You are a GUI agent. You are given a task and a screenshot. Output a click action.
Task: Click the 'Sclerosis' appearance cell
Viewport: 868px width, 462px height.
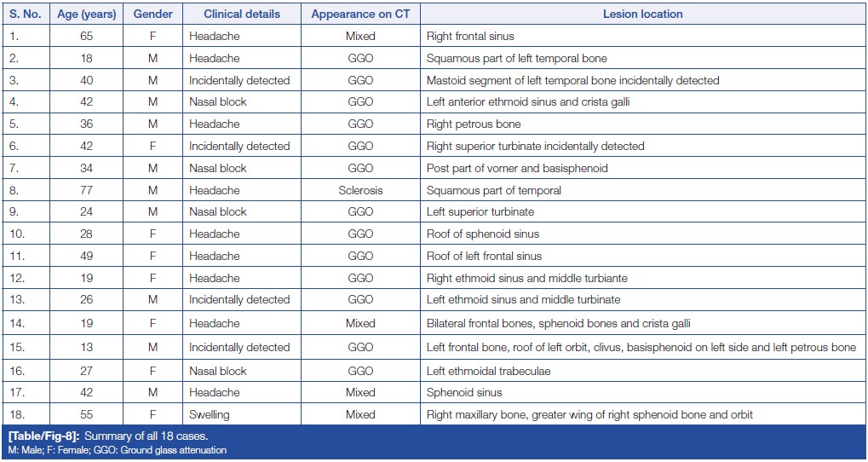[360, 190]
